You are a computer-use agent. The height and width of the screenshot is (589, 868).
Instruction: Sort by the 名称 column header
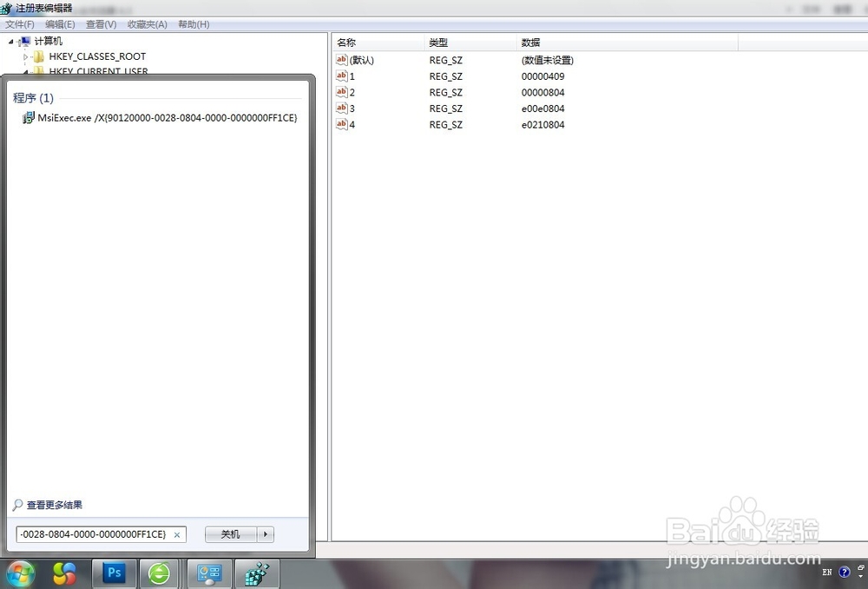point(378,43)
